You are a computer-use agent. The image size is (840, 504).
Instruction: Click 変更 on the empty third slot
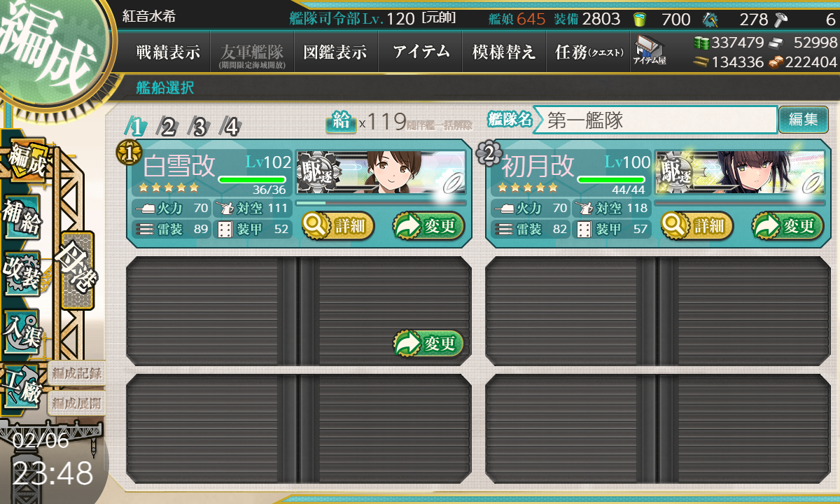coord(428,343)
